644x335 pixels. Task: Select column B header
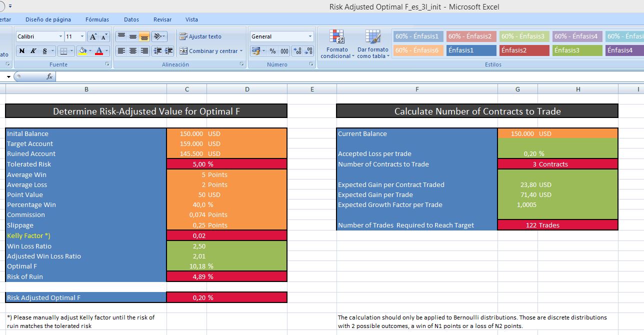tap(86, 89)
